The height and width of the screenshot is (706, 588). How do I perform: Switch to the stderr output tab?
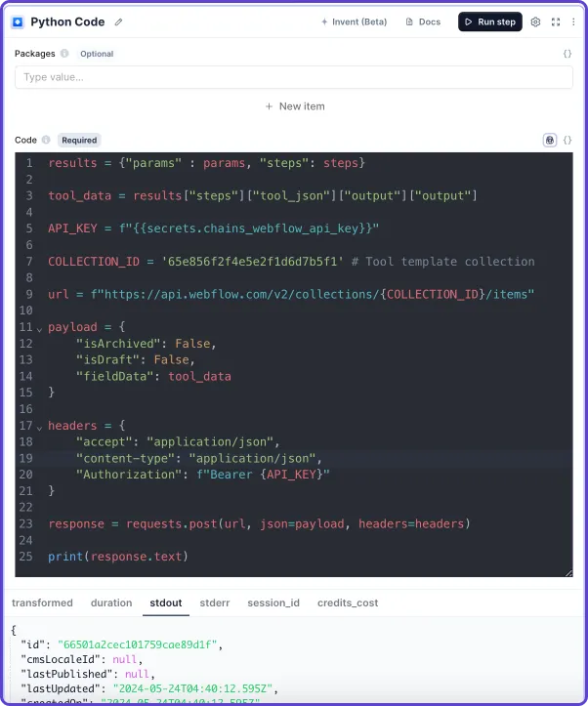pyautogui.click(x=215, y=602)
